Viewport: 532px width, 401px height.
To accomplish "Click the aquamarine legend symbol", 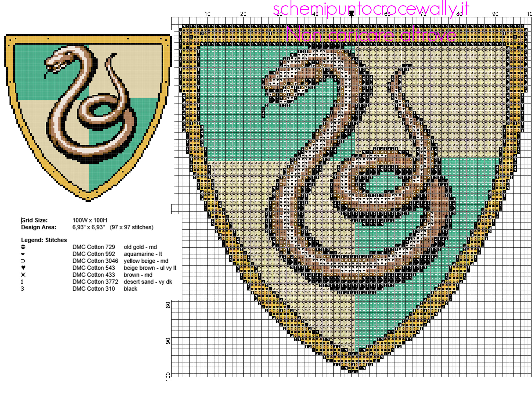I will click(x=23, y=254).
